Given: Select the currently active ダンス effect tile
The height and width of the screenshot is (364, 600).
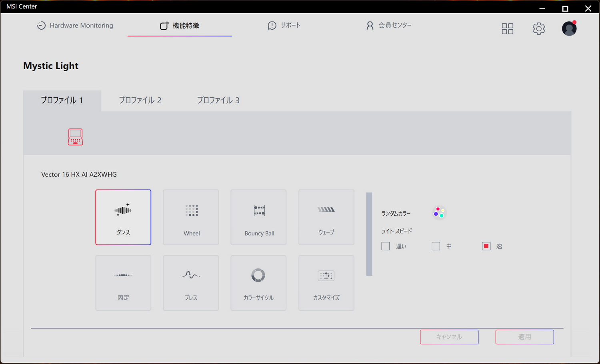Looking at the screenshot, I should (x=123, y=217).
